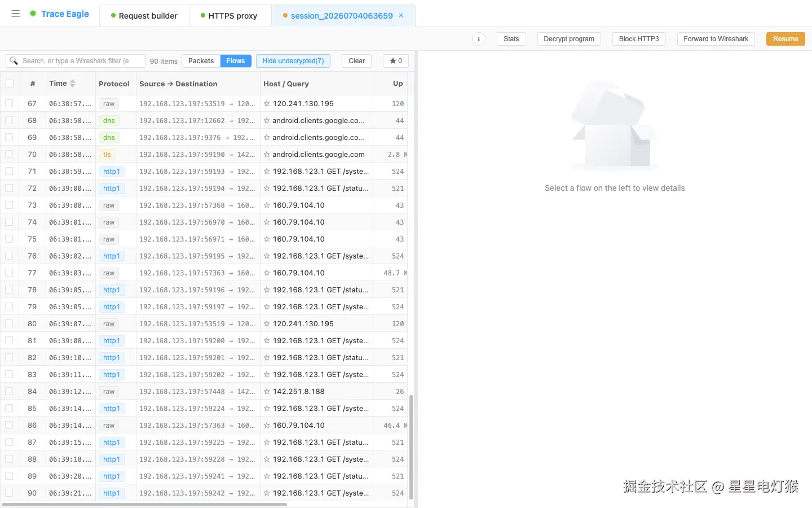
Task: Star flow 82 GET /statu request
Action: [267, 358]
